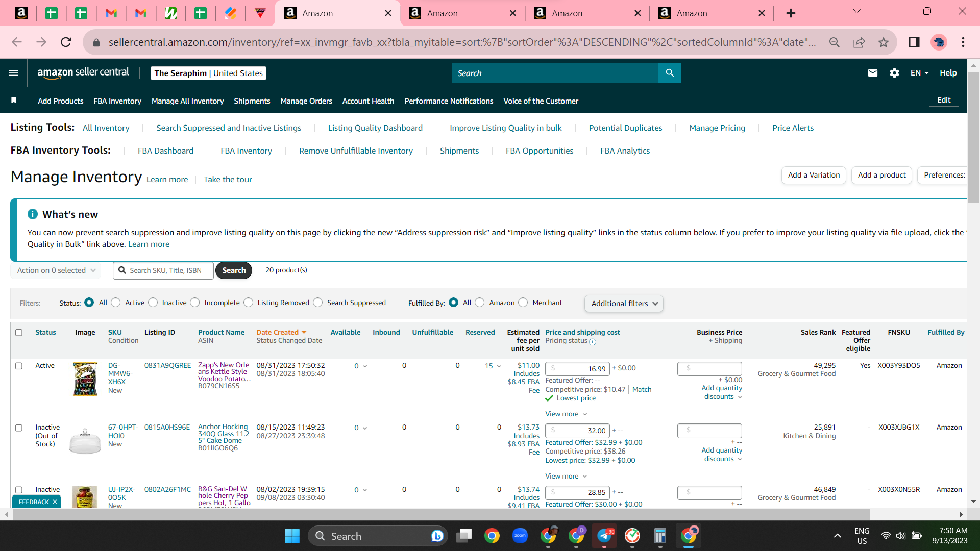Tick the select-all checkbox in table header
Viewport: 980px width, 551px height.
point(19,333)
